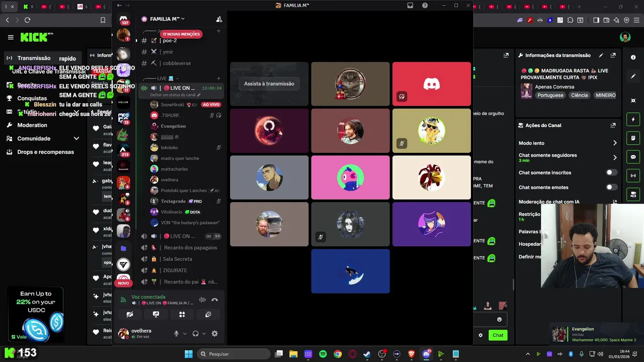Click the info icon in Kick right rail
644x362 pixels.
[633, 57]
